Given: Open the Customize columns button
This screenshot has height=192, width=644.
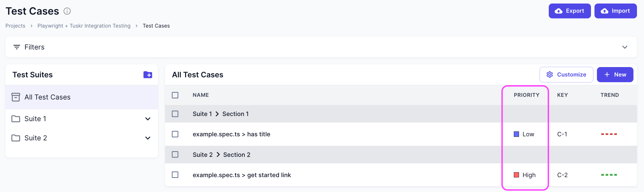Looking at the screenshot, I should pos(566,75).
